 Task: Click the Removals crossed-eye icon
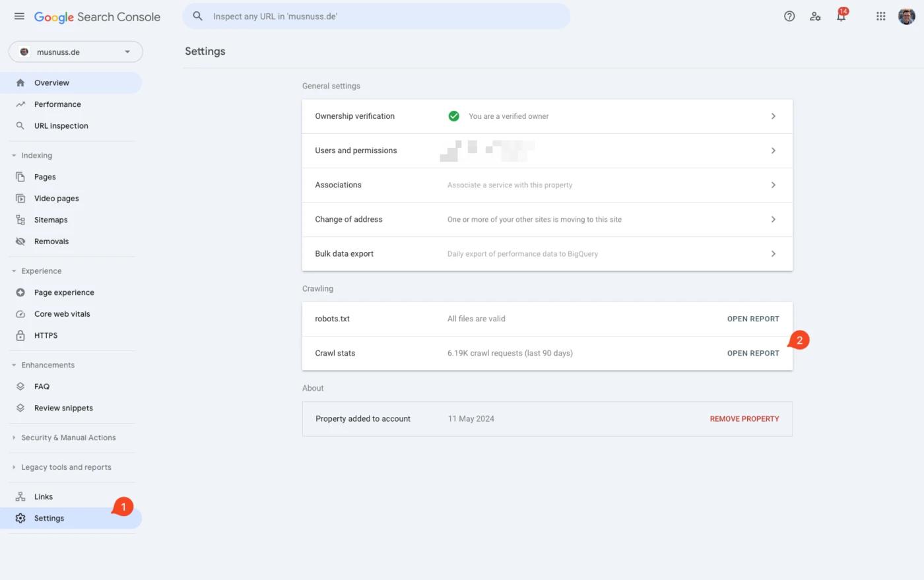tap(20, 242)
